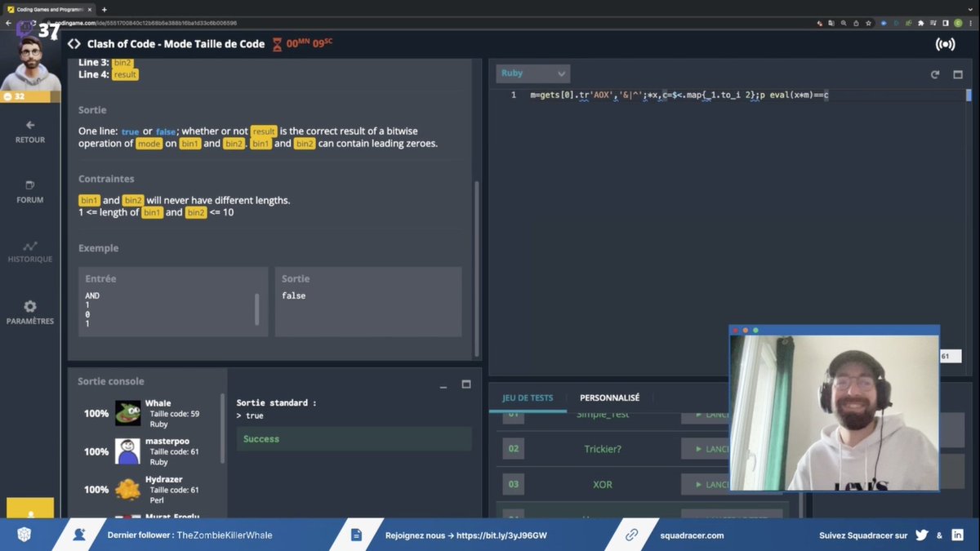The width and height of the screenshot is (980, 551).
Task: Open Chrome tab search chevron
Action: click(x=969, y=8)
